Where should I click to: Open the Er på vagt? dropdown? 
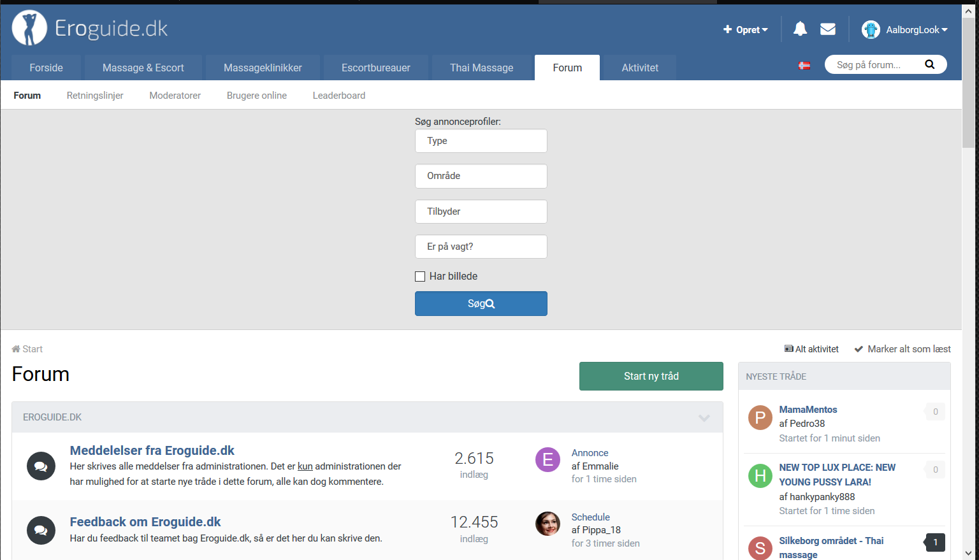tap(481, 247)
